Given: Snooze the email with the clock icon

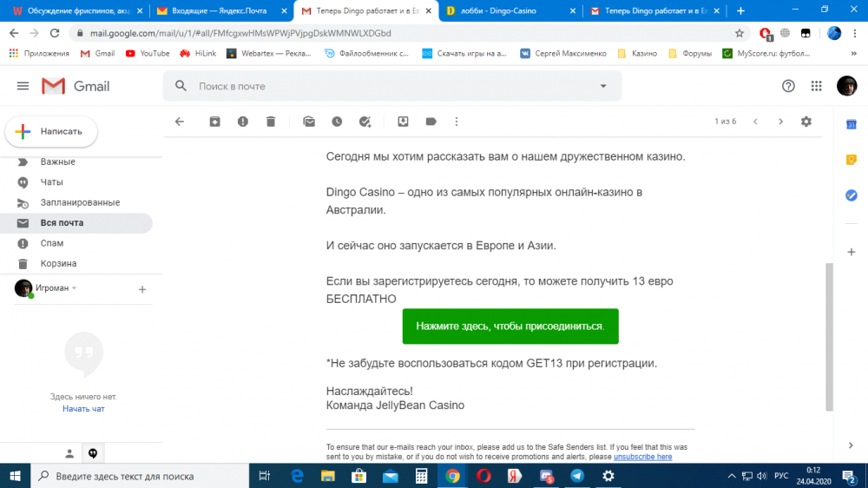Looking at the screenshot, I should click(337, 122).
